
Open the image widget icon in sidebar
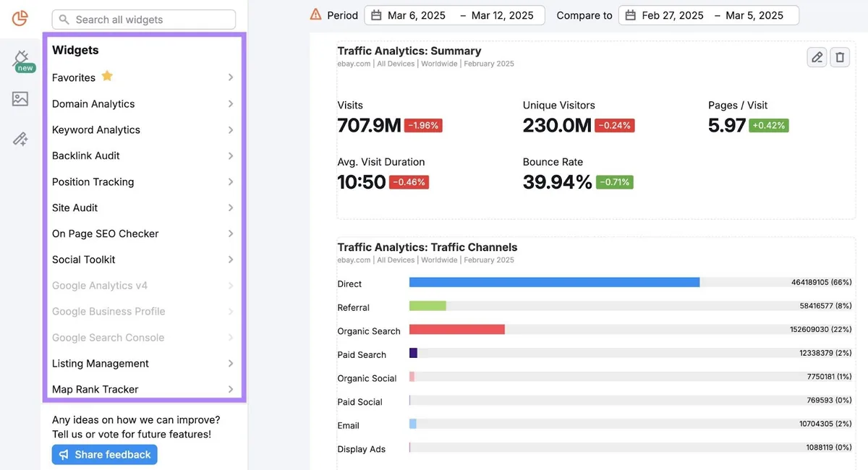[20, 99]
